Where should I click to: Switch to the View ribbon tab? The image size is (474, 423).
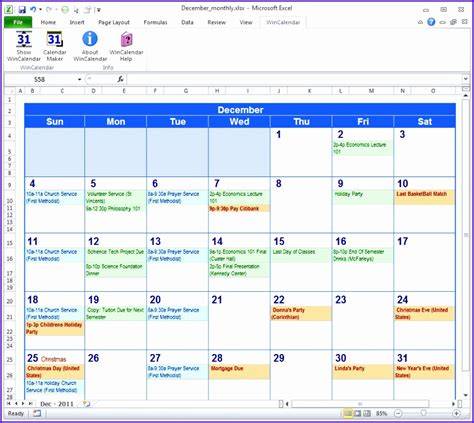click(246, 22)
